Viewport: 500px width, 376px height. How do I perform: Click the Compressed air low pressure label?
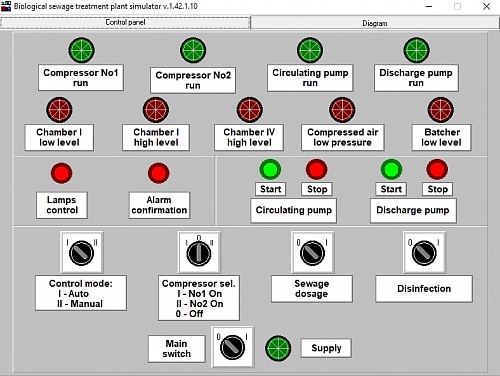coord(343,137)
